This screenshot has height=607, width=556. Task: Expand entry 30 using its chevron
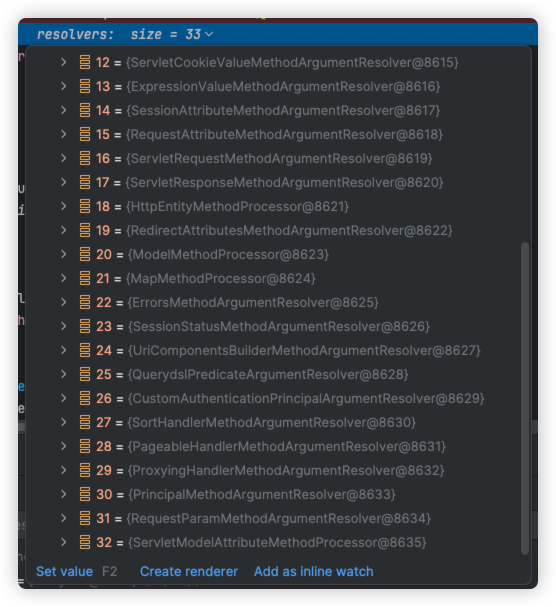coord(64,494)
